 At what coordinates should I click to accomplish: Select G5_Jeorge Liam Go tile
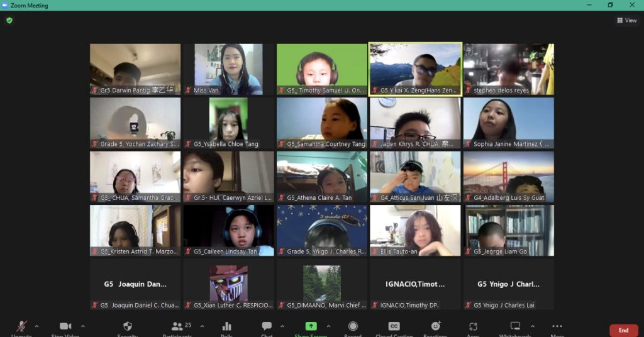coord(508,231)
